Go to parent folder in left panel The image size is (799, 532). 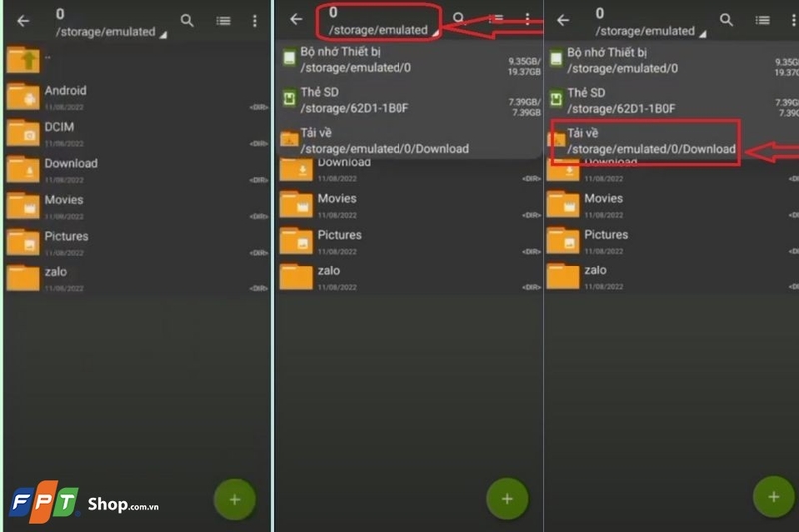137,60
